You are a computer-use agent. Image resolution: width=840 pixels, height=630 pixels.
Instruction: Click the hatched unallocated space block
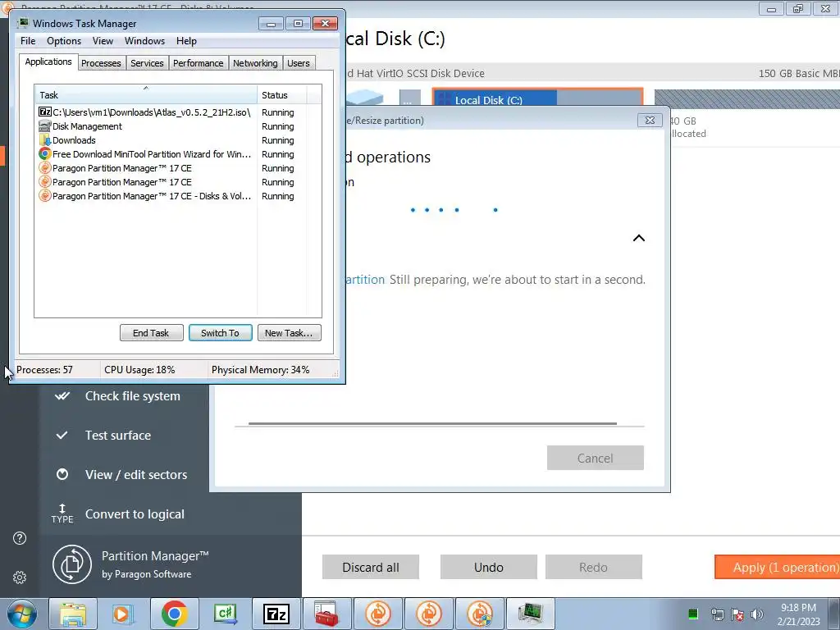pos(746,99)
